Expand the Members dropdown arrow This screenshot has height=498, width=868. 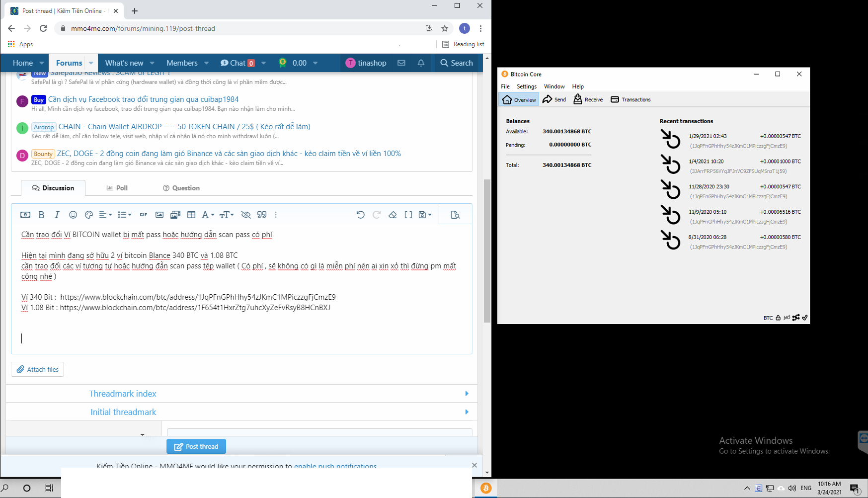click(x=206, y=63)
